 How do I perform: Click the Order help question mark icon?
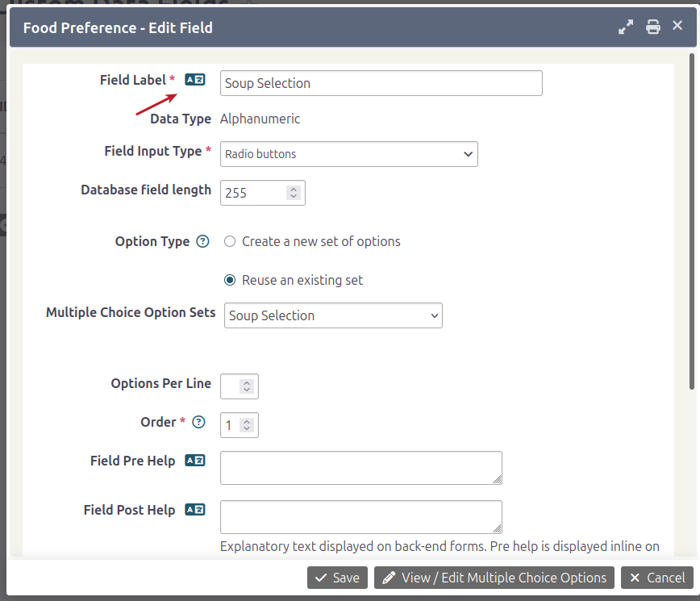(198, 422)
